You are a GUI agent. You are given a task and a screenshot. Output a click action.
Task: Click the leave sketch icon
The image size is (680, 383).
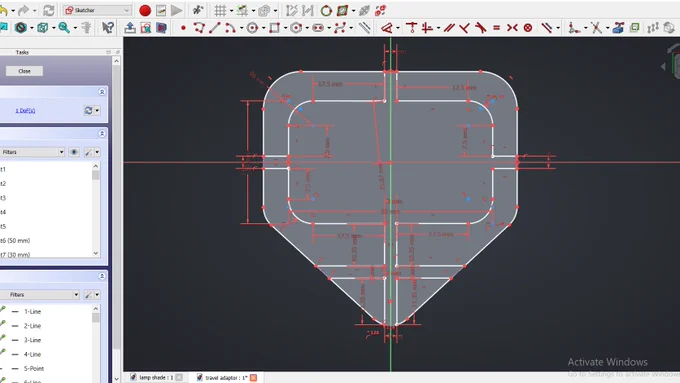click(129, 28)
